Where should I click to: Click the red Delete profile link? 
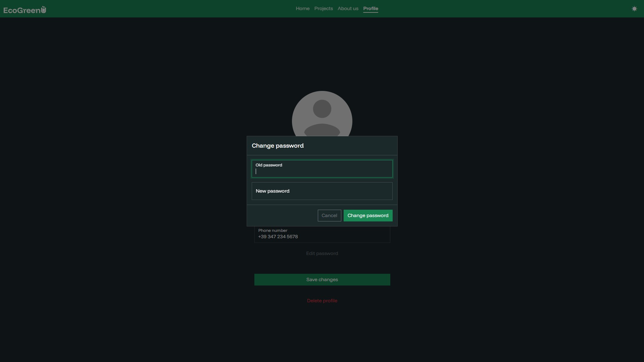point(321,301)
